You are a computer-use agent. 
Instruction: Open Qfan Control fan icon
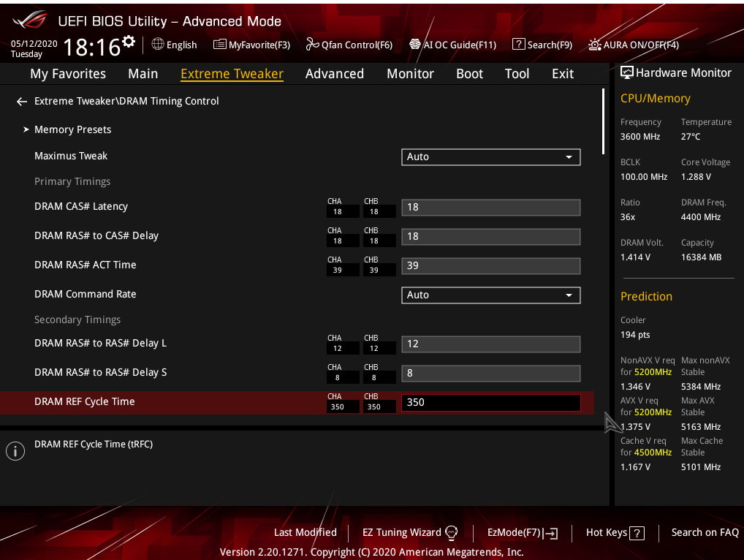pyautogui.click(x=312, y=44)
